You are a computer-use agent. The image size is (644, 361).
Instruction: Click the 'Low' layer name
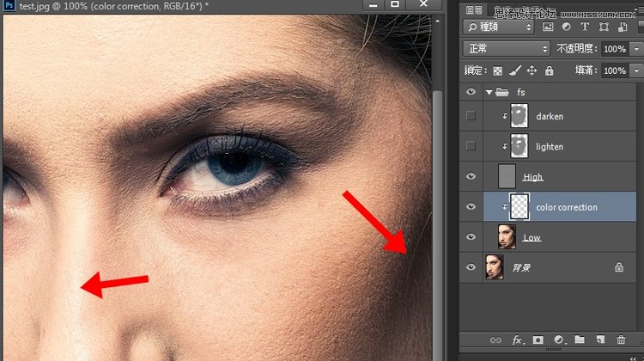coord(532,237)
